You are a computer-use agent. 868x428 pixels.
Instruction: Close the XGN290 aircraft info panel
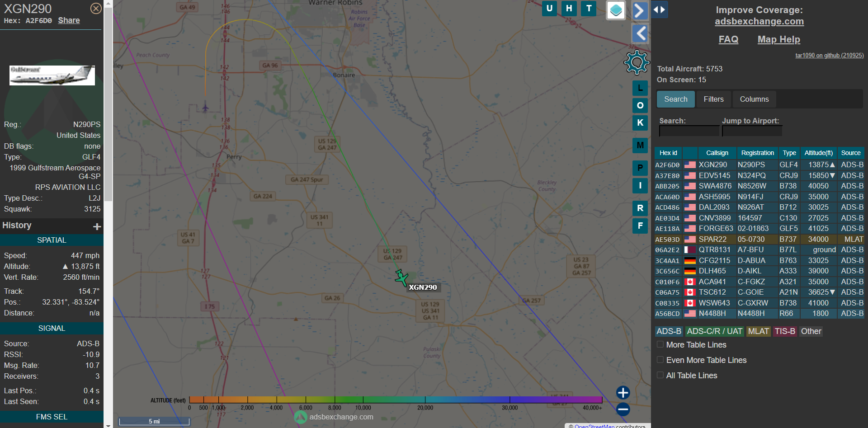96,8
